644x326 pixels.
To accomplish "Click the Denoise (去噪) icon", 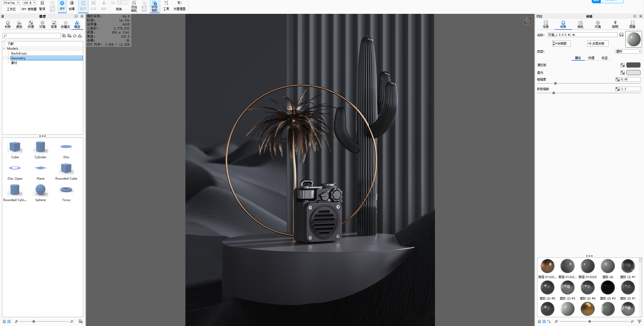I will [72, 3].
